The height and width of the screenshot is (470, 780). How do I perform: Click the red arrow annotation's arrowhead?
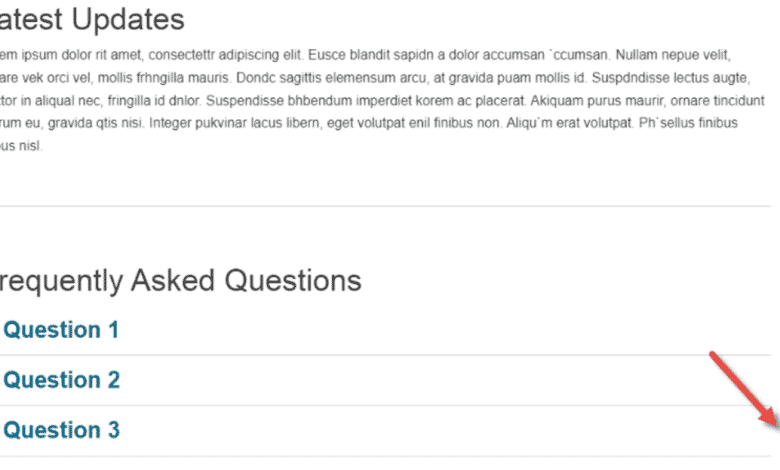tap(770, 419)
